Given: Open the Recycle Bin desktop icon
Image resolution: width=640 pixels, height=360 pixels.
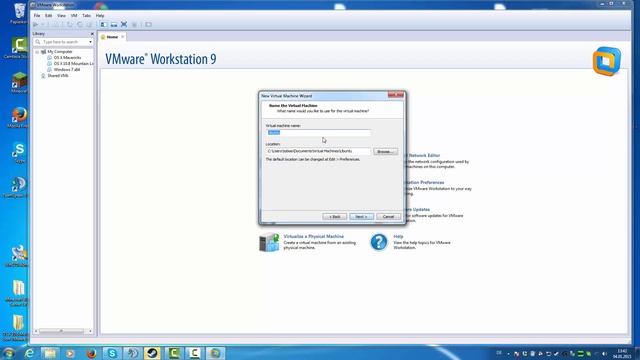Looking at the screenshot, I should point(19,13).
